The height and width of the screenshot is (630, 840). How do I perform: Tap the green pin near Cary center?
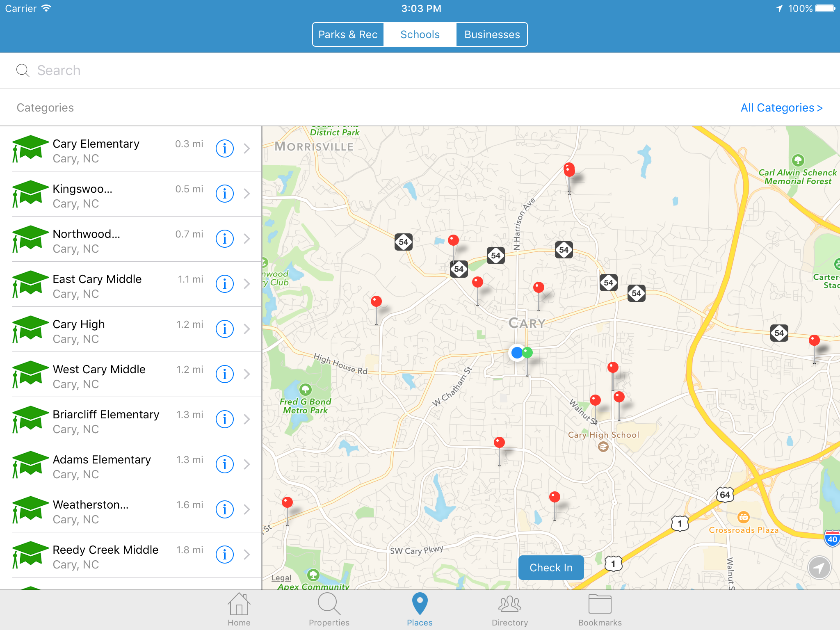[527, 353]
